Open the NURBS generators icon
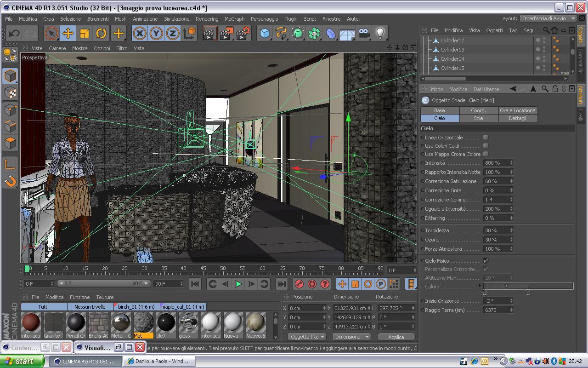Image resolution: width=588 pixels, height=368 pixels. pos(298,33)
